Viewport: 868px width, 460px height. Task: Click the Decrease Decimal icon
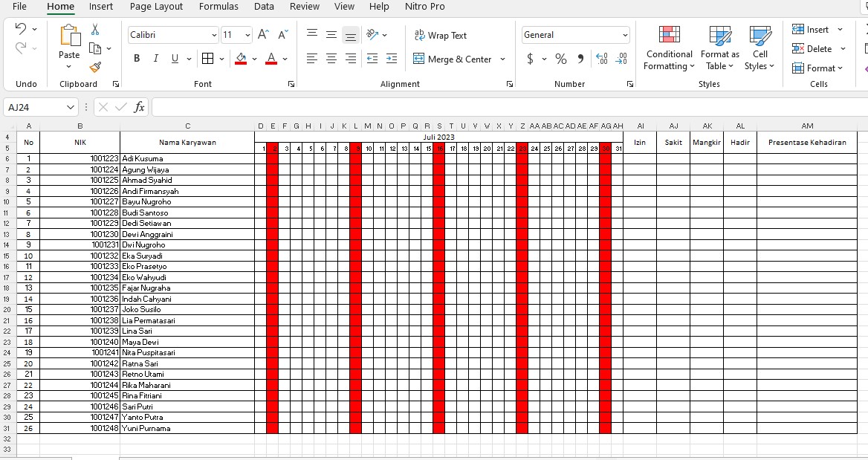(x=621, y=59)
